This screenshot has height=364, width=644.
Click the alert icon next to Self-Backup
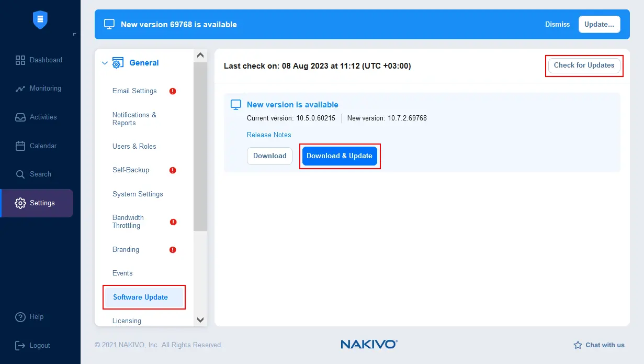pos(173,170)
